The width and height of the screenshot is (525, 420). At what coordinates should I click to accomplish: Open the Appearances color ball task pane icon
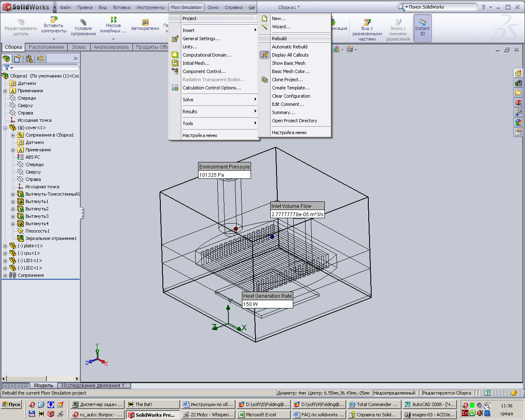pos(518,122)
